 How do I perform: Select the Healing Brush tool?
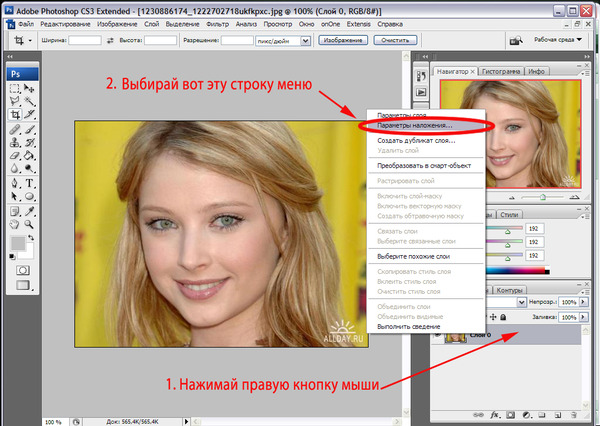(x=15, y=130)
